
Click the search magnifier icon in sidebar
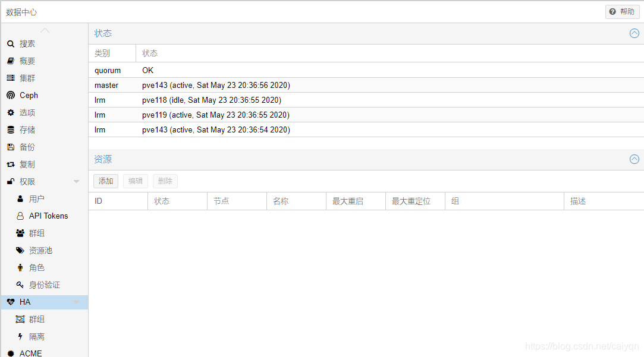(x=11, y=44)
